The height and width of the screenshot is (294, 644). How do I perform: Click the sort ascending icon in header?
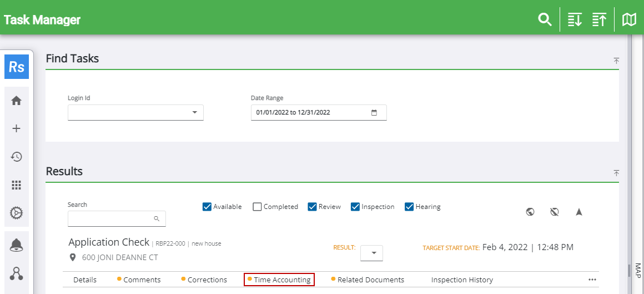599,20
